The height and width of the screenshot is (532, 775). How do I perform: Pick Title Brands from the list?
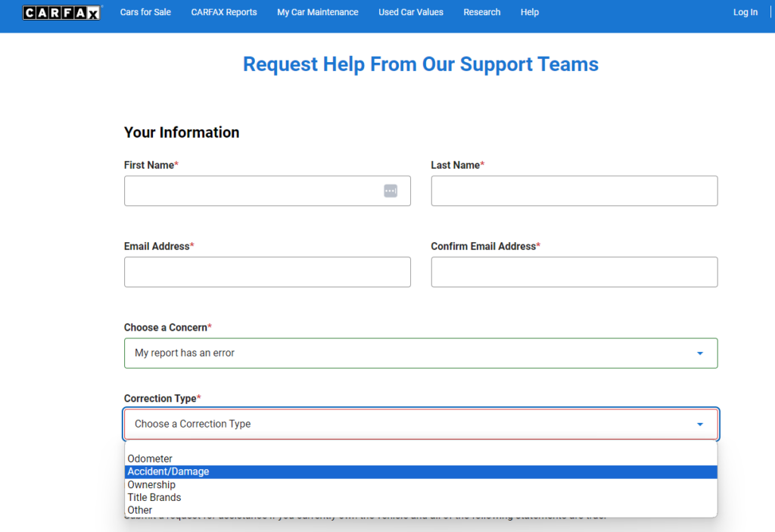[x=154, y=497]
